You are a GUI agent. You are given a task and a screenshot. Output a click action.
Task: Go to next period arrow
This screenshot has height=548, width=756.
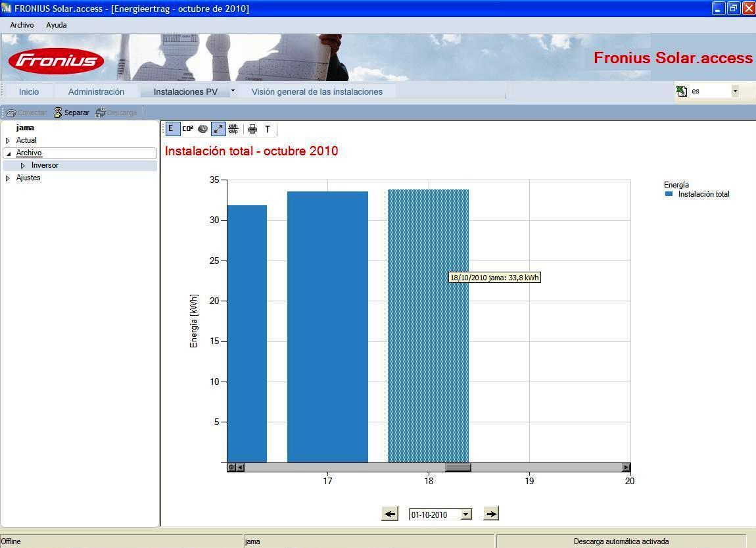(491, 514)
